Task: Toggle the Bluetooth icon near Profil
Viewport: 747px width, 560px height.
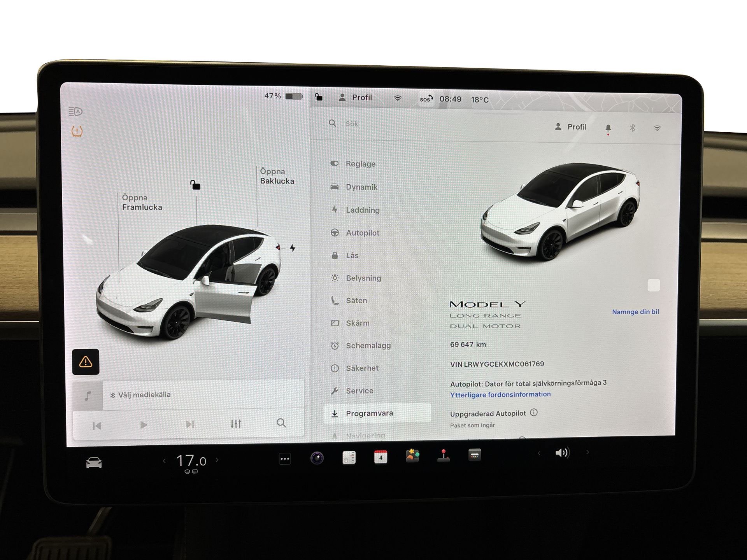Action: 632,127
